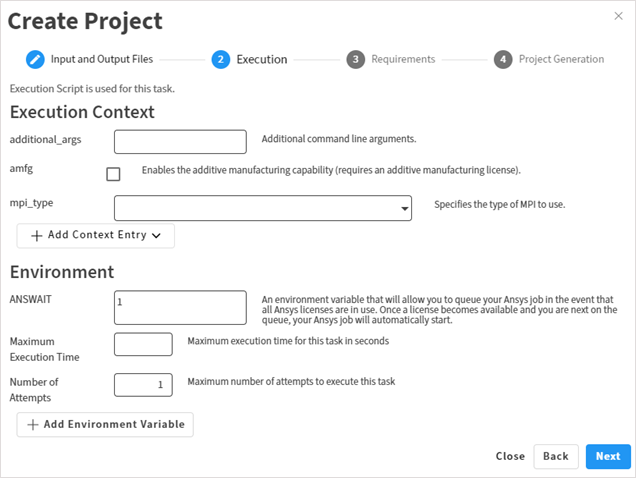636x478 pixels.
Task: Click the Next button
Action: click(x=608, y=456)
